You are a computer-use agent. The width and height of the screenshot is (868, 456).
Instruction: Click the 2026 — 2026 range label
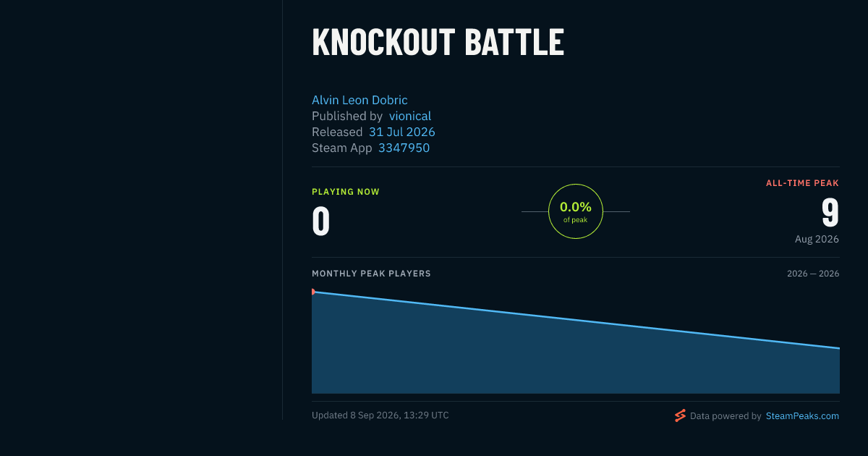coord(813,274)
